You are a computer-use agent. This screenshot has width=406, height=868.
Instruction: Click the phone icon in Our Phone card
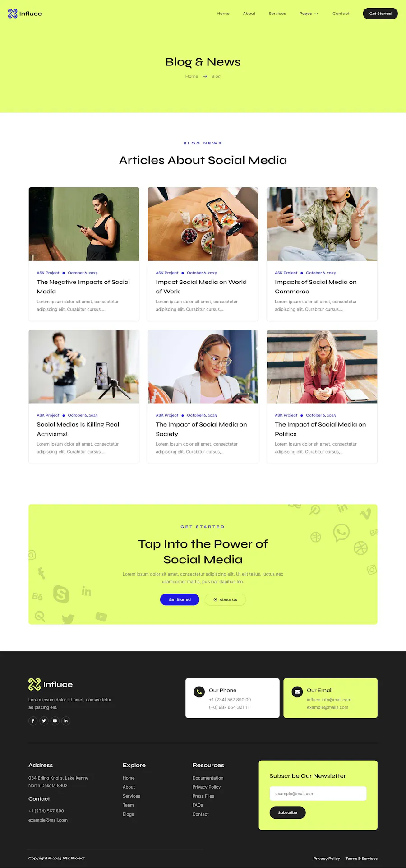(199, 692)
